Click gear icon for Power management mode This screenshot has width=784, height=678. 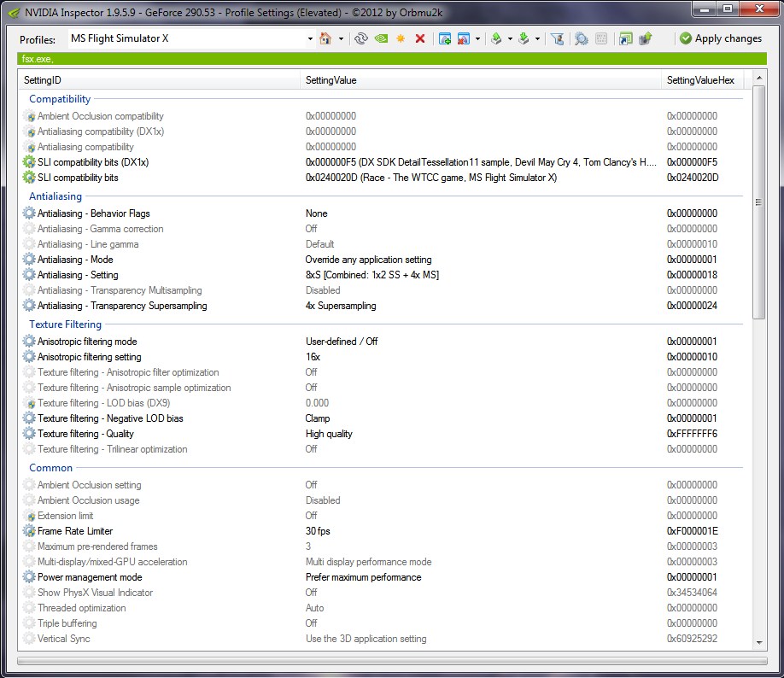coord(30,577)
